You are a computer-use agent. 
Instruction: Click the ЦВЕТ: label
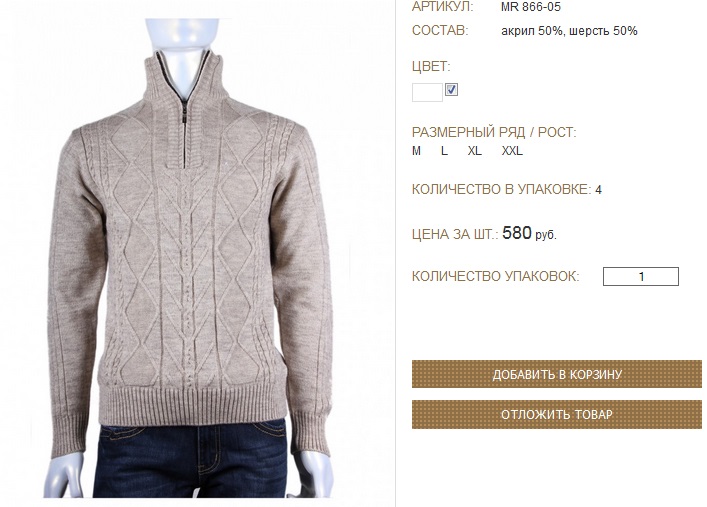431,67
